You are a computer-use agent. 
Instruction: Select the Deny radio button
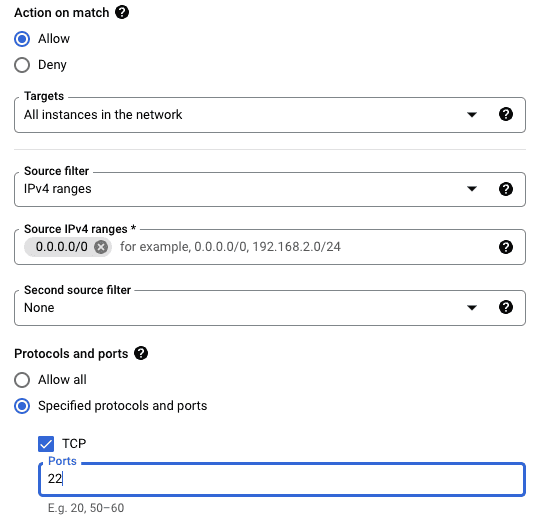pyautogui.click(x=22, y=65)
